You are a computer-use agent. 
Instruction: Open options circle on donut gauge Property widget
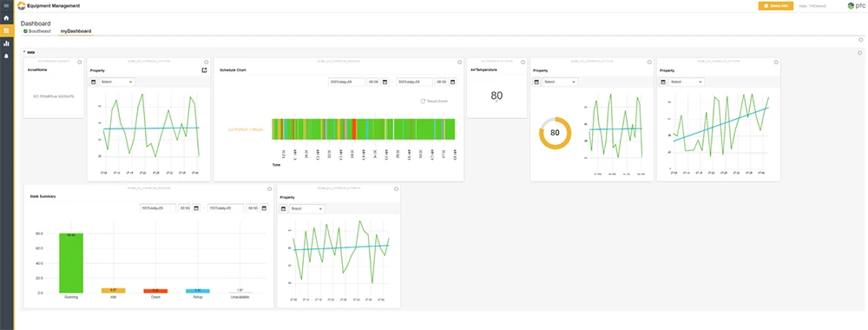tap(649, 62)
